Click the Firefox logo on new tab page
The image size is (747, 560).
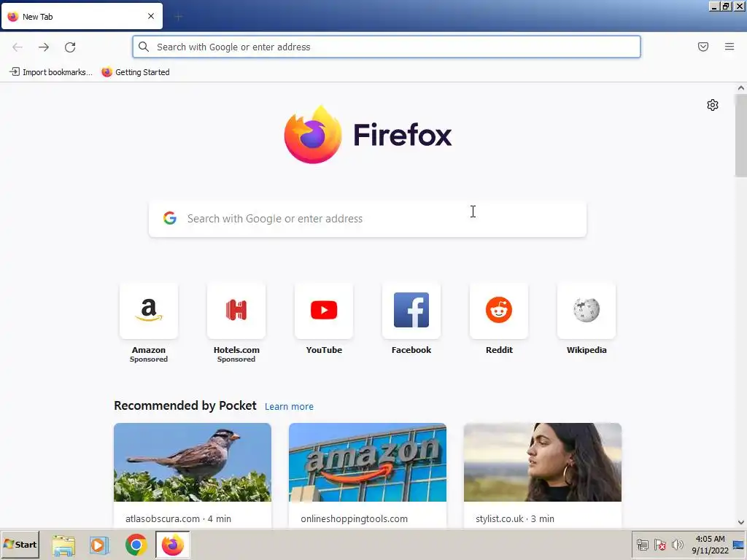[368, 135]
